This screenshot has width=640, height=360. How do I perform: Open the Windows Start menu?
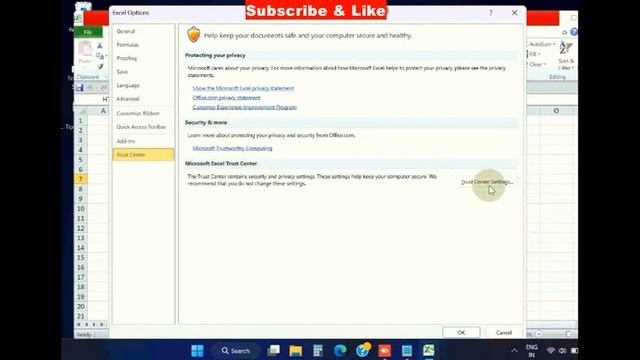tap(198, 351)
